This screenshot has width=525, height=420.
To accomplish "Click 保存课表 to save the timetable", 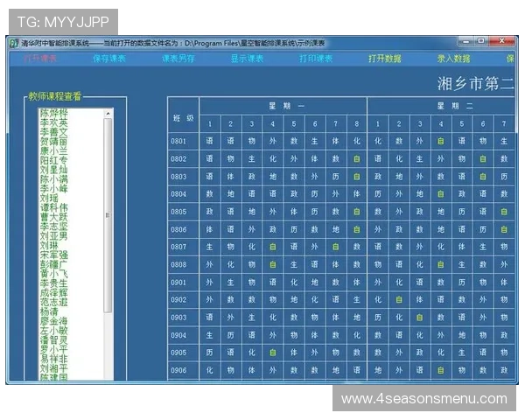I will [108, 59].
